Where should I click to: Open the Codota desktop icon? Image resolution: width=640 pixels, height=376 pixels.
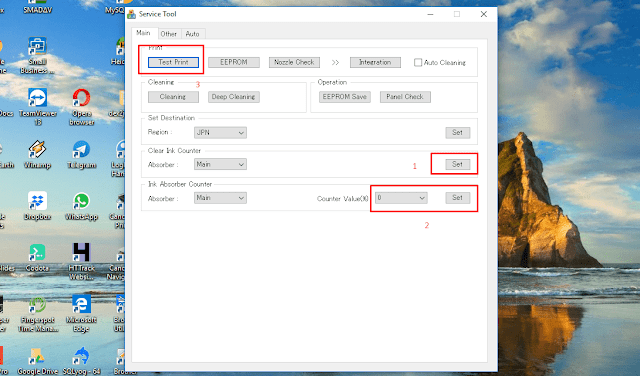(x=38, y=258)
